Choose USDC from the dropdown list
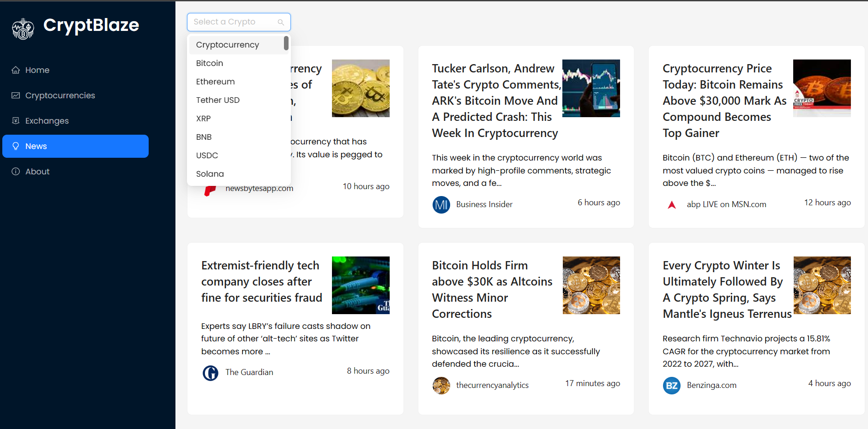 point(239,155)
